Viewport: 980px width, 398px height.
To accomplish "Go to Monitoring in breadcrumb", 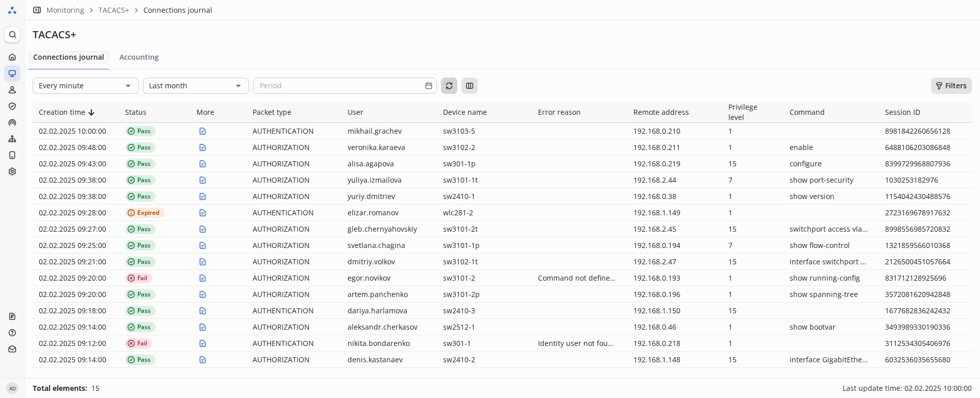I will 65,10.
